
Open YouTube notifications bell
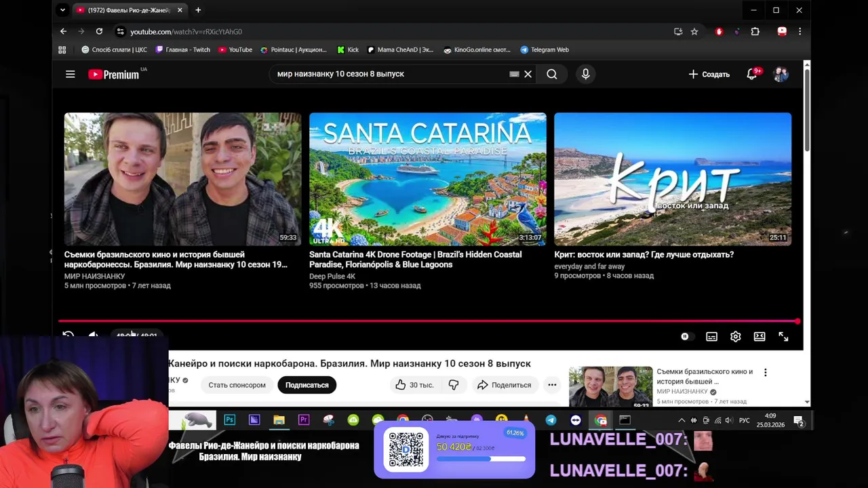tap(751, 74)
